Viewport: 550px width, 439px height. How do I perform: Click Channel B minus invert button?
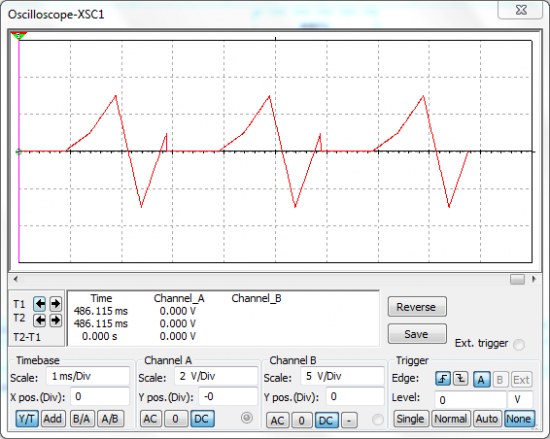pyautogui.click(x=349, y=420)
